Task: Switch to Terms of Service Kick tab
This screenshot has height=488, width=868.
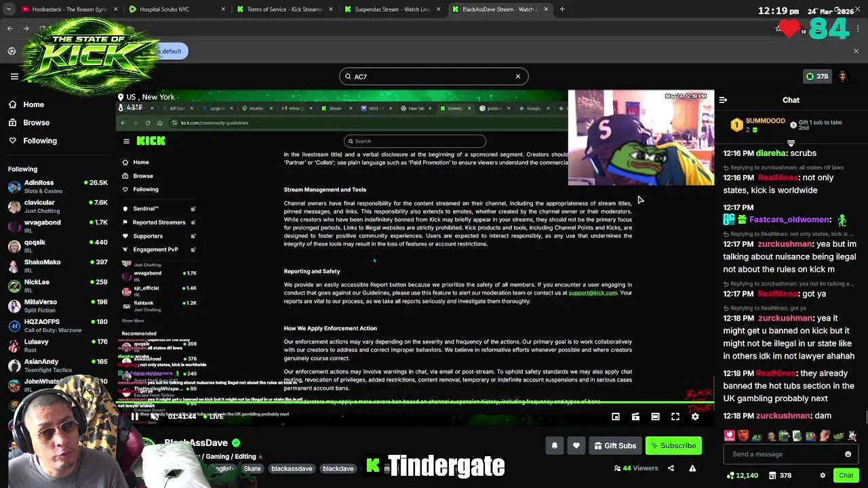Action: pos(285,9)
